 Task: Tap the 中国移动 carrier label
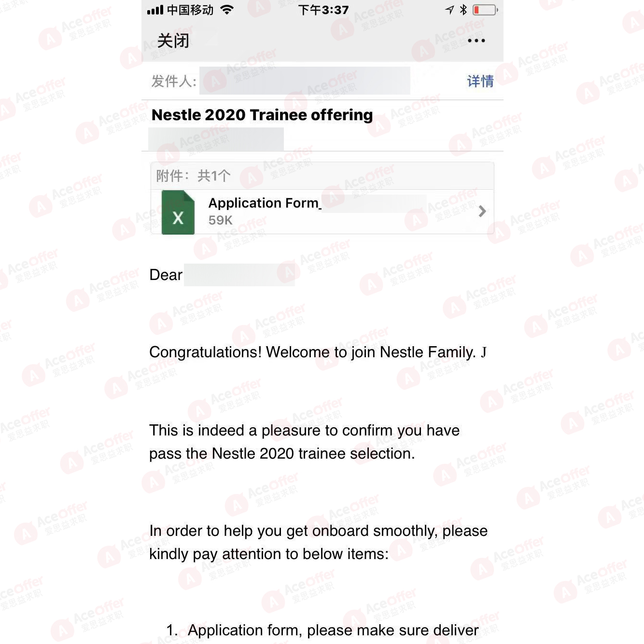click(x=190, y=10)
